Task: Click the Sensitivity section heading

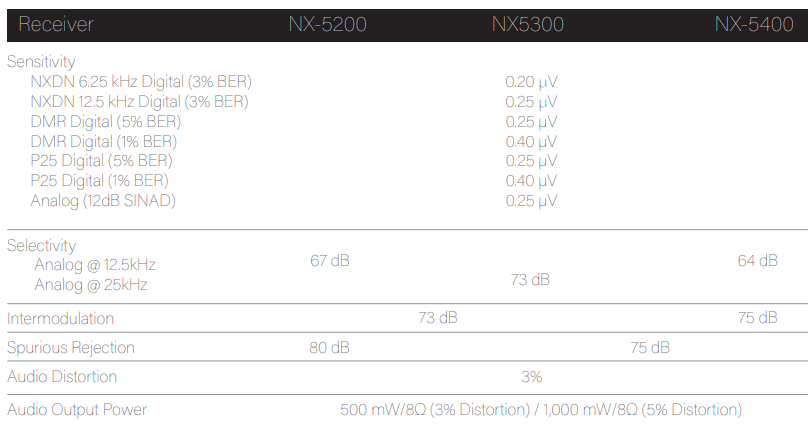Action: pos(41,61)
